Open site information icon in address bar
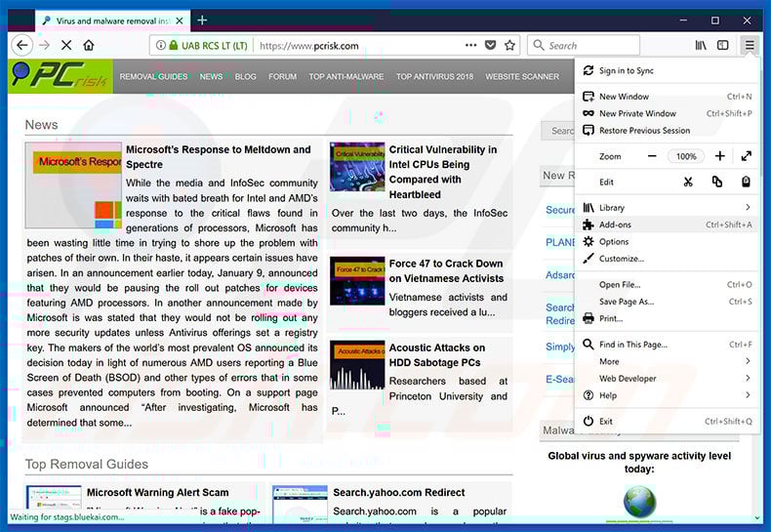 pyautogui.click(x=161, y=45)
